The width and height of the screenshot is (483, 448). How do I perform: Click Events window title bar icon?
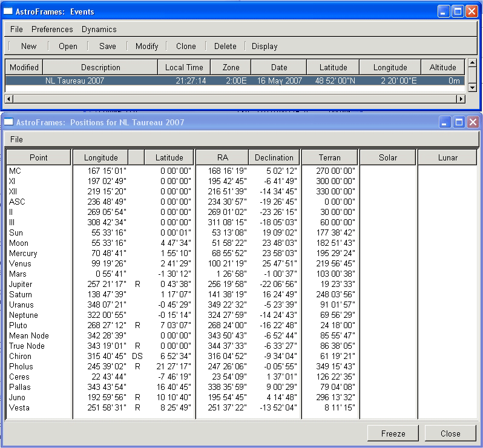(x=8, y=12)
